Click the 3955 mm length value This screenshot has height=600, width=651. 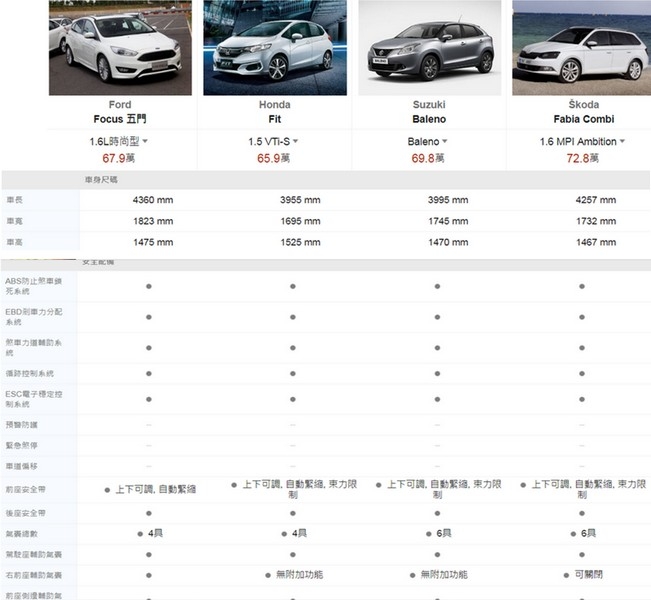coord(300,200)
